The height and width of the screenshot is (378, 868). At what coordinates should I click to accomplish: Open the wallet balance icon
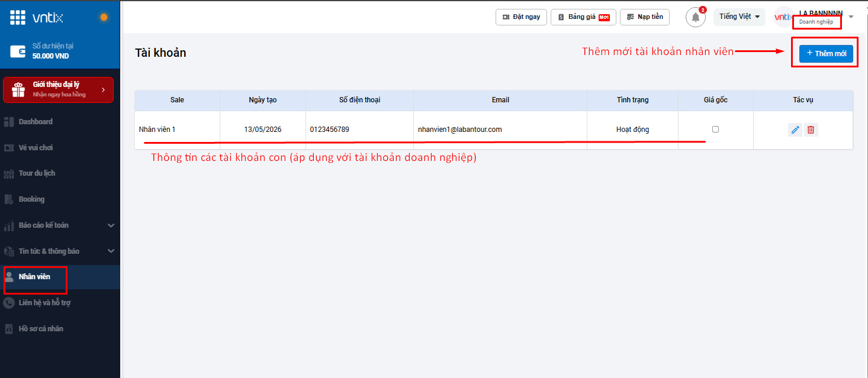point(18,51)
